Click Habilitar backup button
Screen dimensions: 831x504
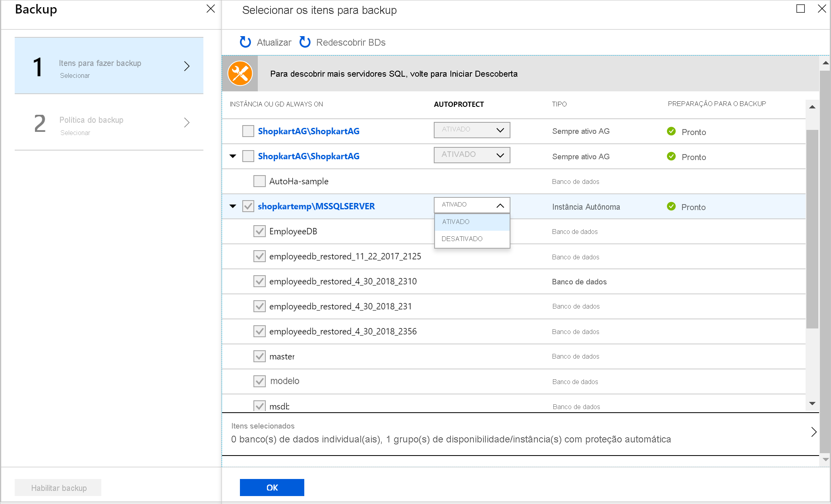point(58,487)
